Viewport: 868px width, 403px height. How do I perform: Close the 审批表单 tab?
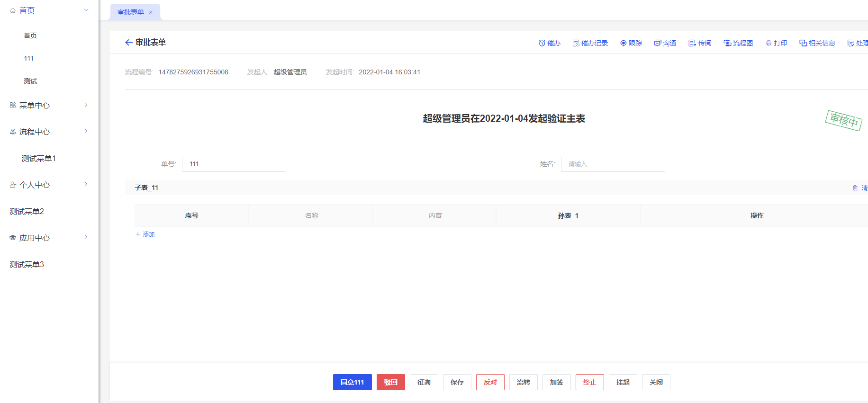click(151, 12)
